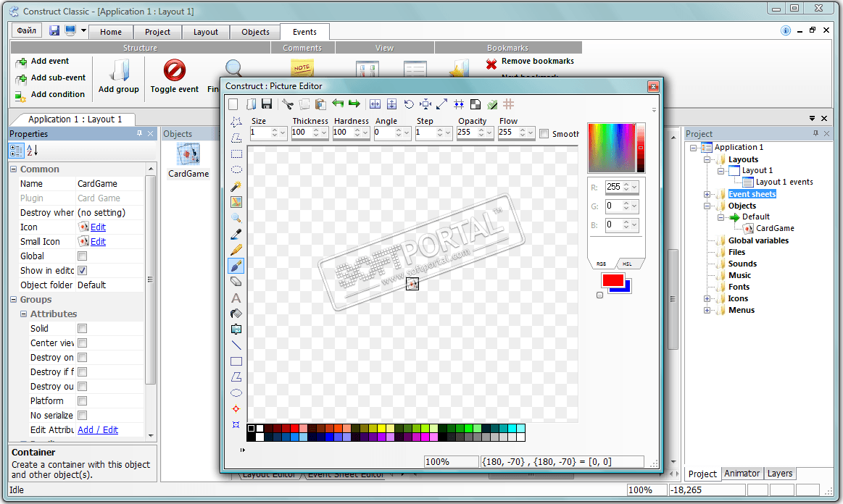The image size is (843, 504).
Task: Select the Line tool
Action: 236,345
